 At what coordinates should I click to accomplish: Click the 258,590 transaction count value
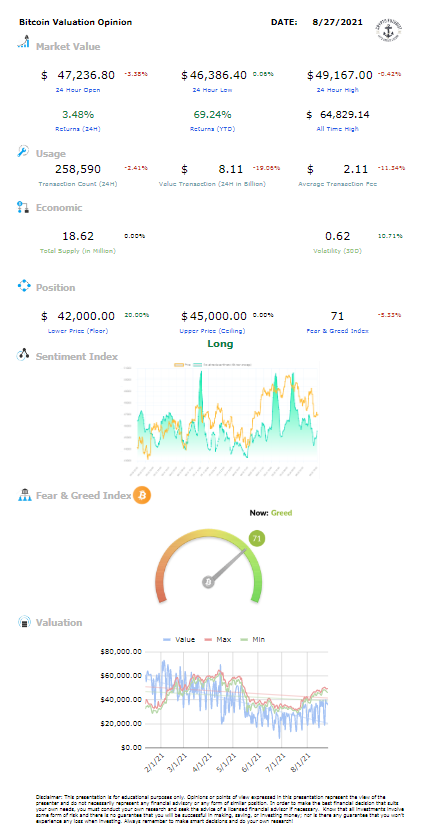point(78,169)
